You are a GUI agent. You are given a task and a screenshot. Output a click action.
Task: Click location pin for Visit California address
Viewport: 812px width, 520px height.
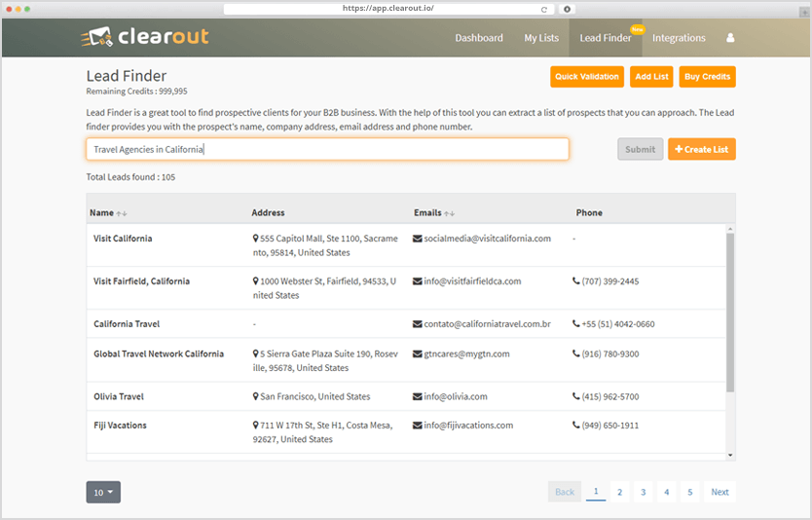coord(255,239)
